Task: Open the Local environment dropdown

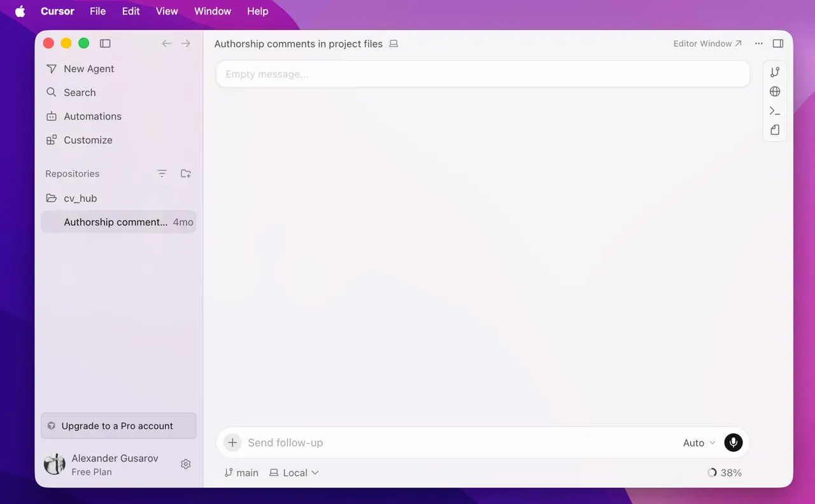Action: pos(294,473)
